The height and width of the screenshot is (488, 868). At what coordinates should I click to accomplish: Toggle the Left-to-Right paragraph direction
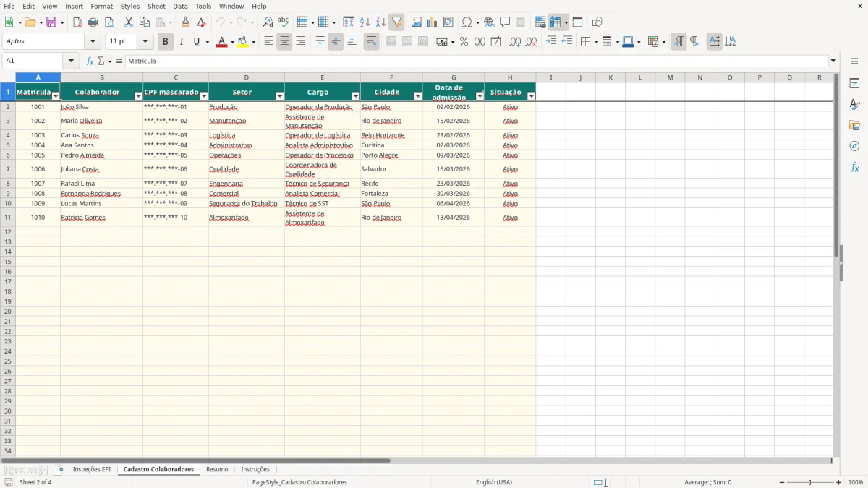click(678, 42)
